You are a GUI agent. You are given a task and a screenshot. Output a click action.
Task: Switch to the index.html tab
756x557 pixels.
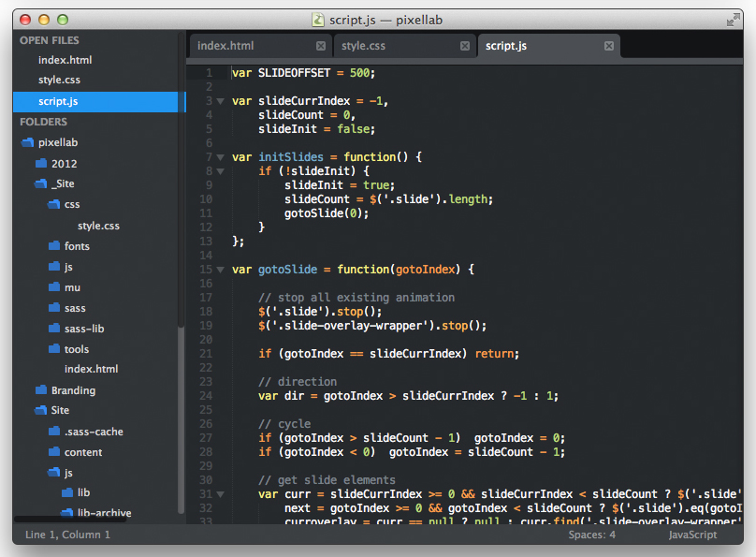point(225,46)
